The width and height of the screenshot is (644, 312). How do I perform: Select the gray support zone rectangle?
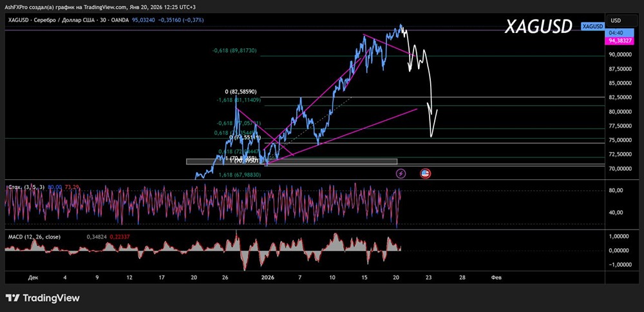[292, 162]
